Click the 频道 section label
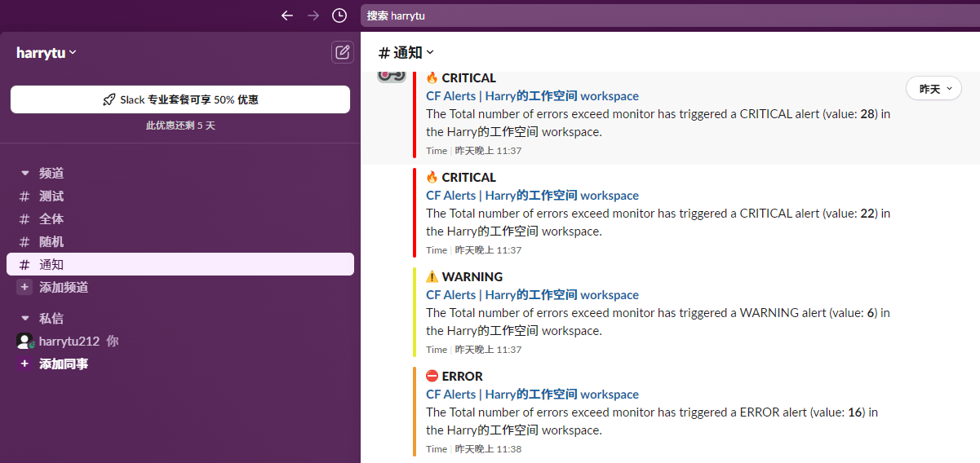This screenshot has height=463, width=980. [51, 173]
